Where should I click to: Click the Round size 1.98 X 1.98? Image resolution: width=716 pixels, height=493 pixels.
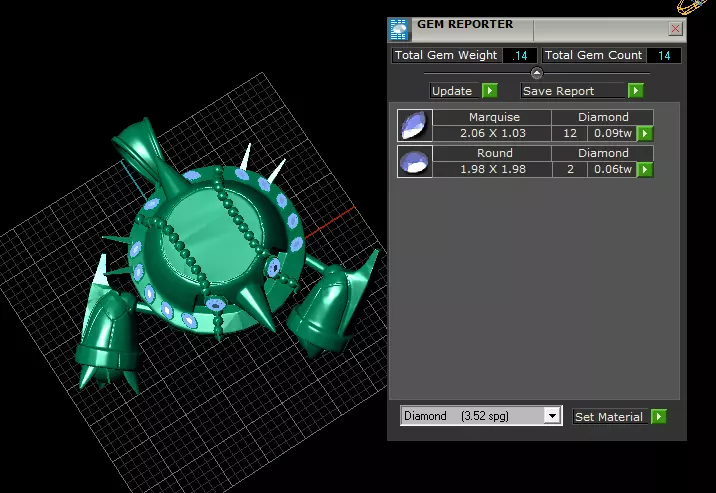492,169
